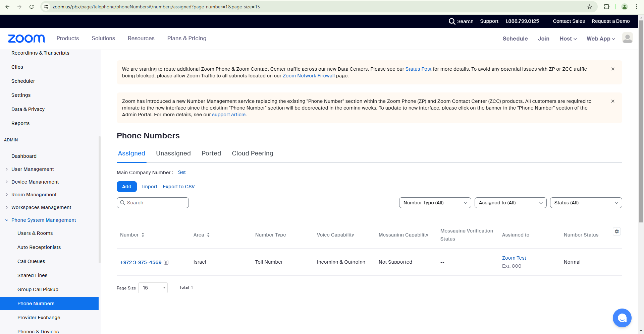
Task: Click the browser forward arrow
Action: pyautogui.click(x=19, y=7)
